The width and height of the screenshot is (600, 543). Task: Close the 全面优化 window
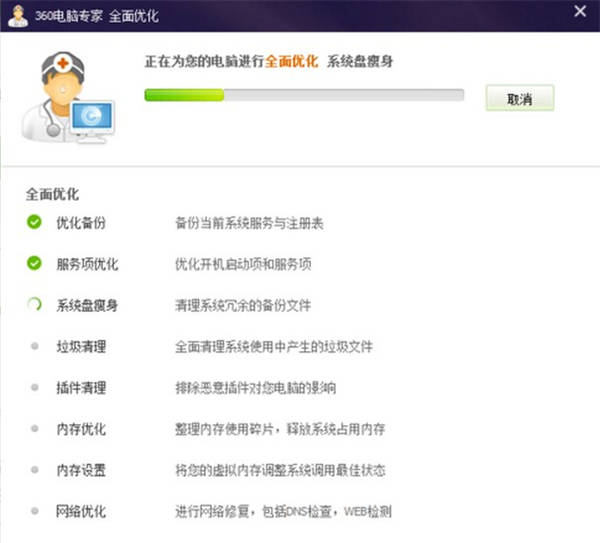click(x=580, y=12)
